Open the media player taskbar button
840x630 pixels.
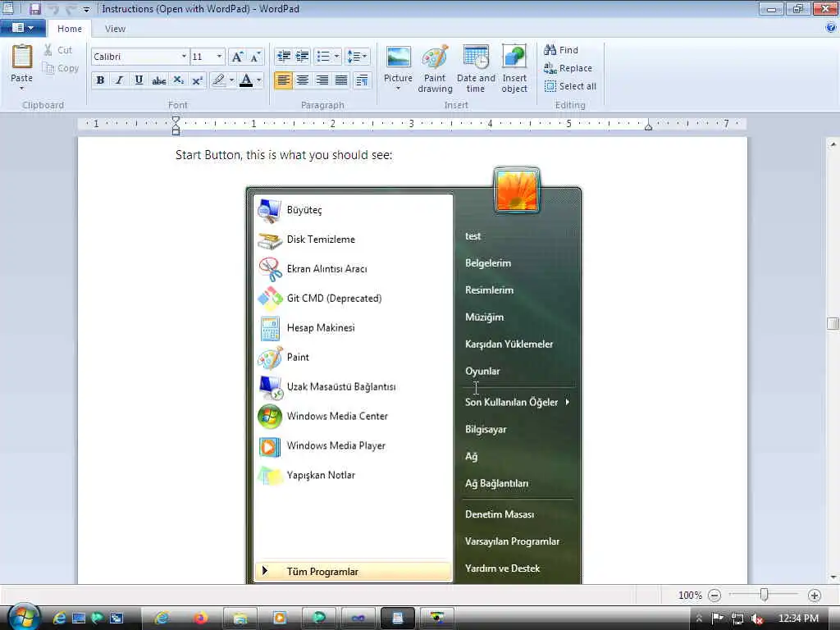point(279,619)
